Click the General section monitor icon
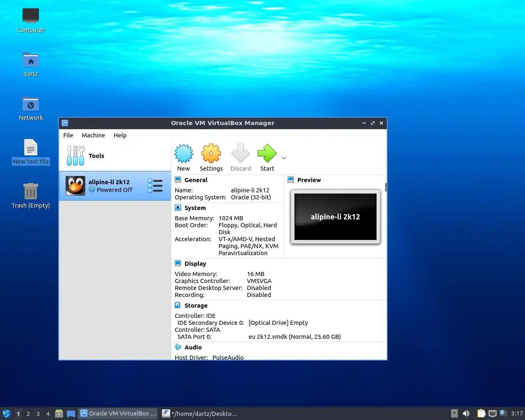This screenshot has width=525, height=420. click(x=178, y=180)
